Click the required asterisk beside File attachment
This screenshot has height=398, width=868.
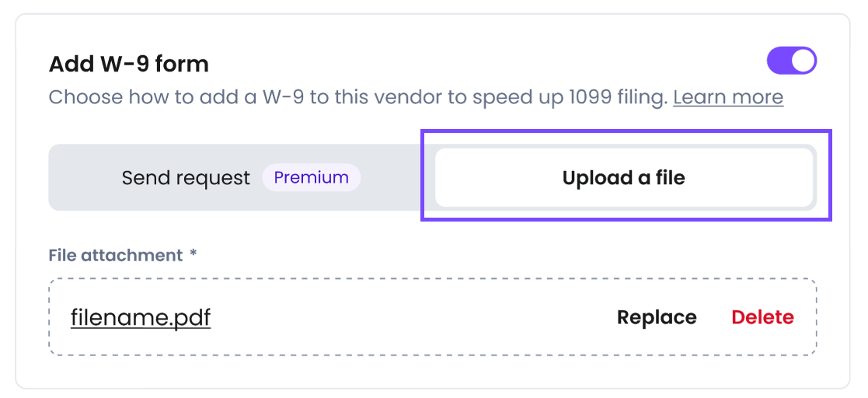coord(193,255)
